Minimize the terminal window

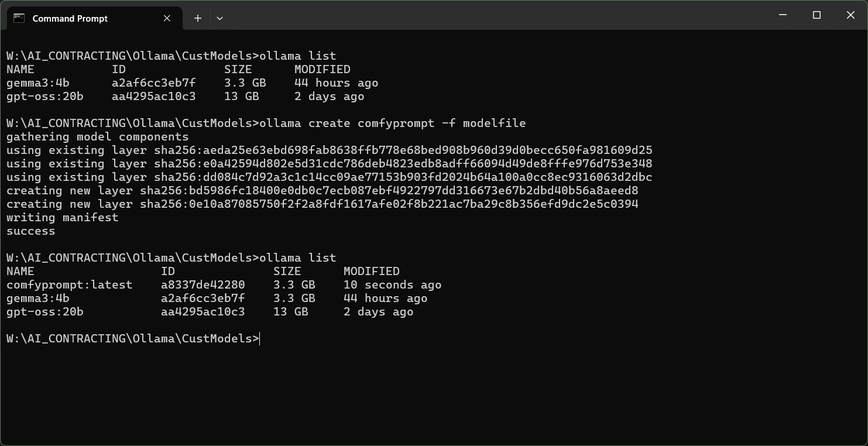pyautogui.click(x=783, y=15)
